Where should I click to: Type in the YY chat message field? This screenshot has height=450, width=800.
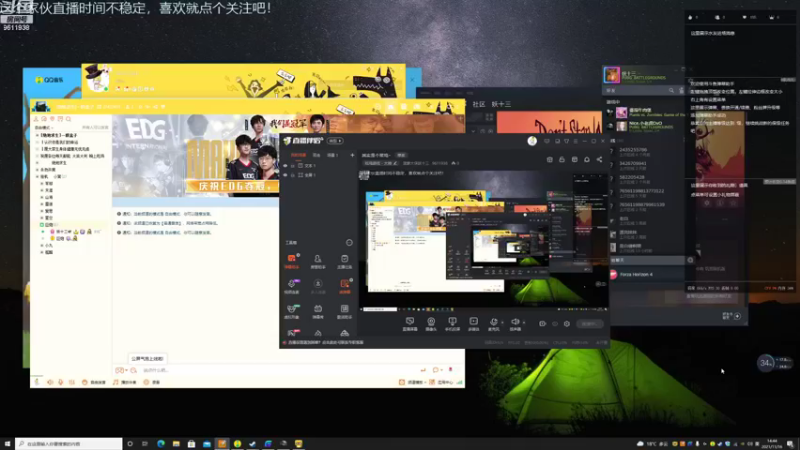click(280, 370)
